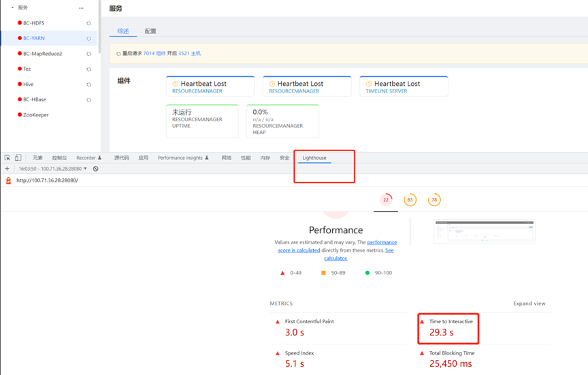Open the 应用 DevTools tab
Screen dimensions: 588x375
click(x=143, y=158)
